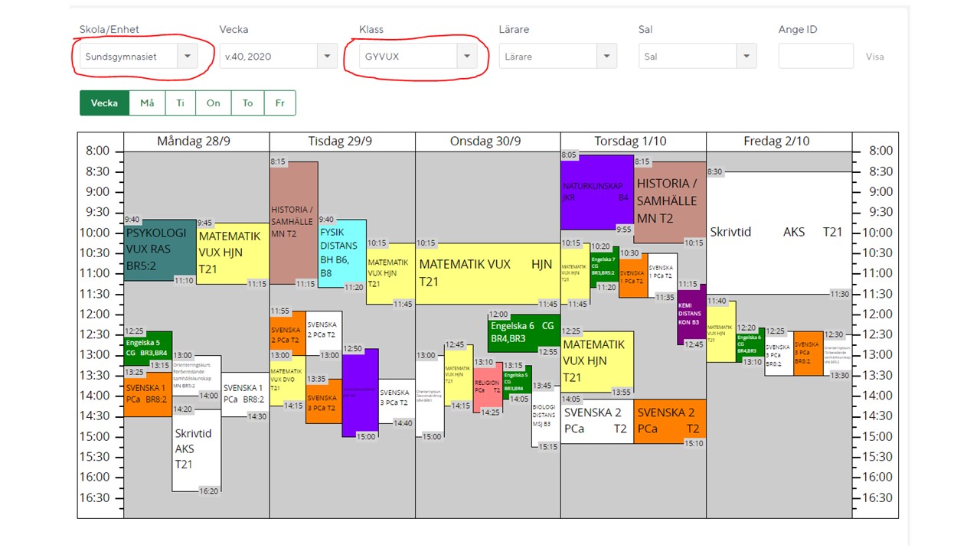Open Thursday's HISTORIA / SAMHÄLLE MN T2 block
Image resolution: width=980 pixels, height=551 pixels.
click(x=670, y=202)
